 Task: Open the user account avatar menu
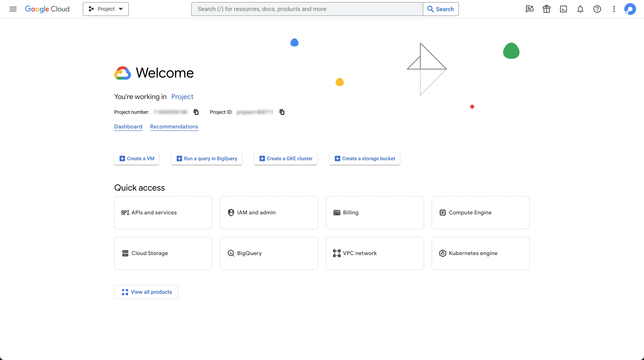pyautogui.click(x=630, y=9)
